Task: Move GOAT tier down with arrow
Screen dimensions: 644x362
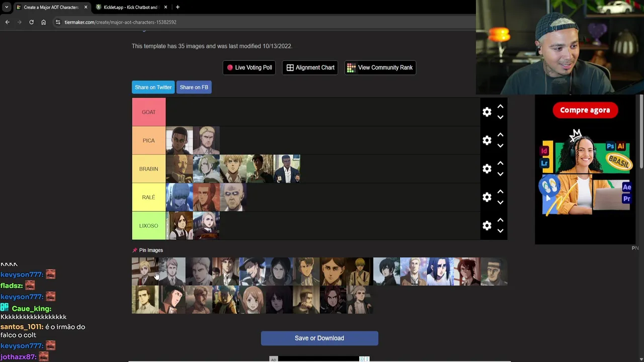Action: 500,117
